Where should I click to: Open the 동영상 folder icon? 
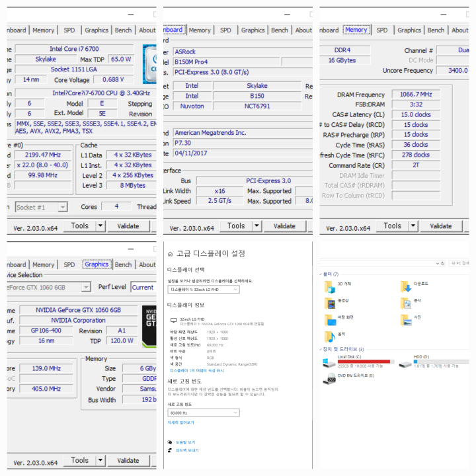click(x=330, y=303)
